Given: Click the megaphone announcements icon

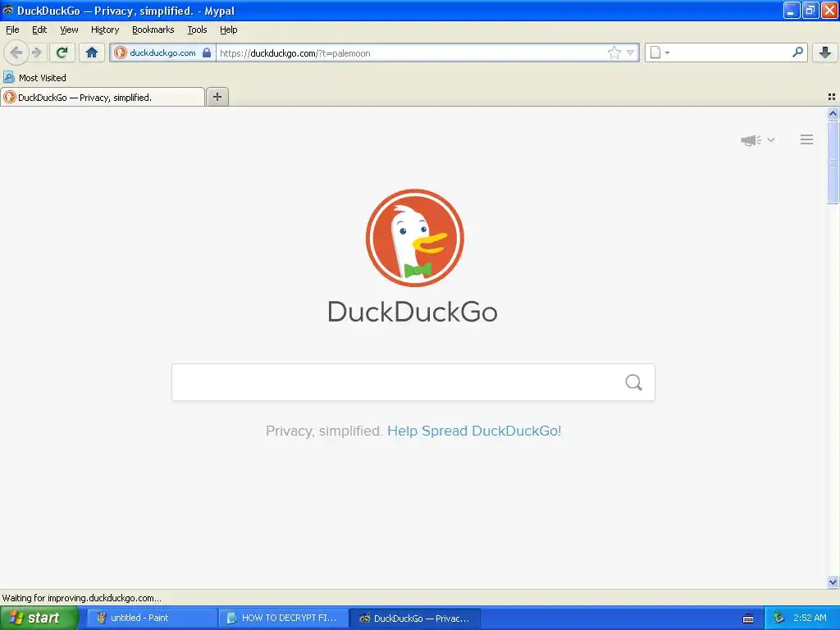Looking at the screenshot, I should [751, 140].
